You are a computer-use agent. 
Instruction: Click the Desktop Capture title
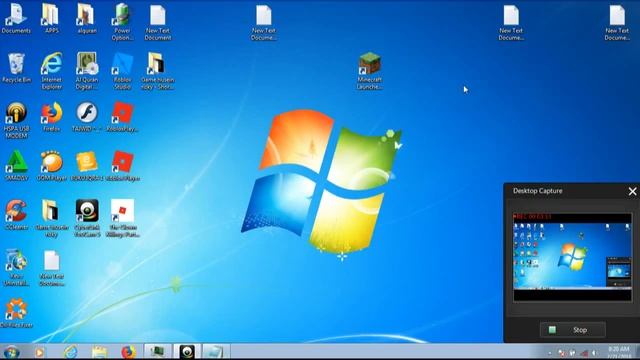pyautogui.click(x=538, y=191)
